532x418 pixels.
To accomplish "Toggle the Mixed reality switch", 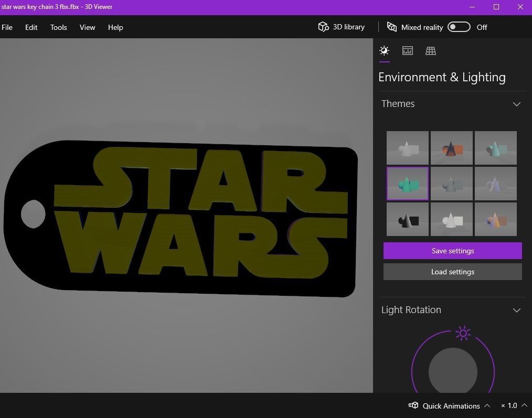I will coord(459,27).
